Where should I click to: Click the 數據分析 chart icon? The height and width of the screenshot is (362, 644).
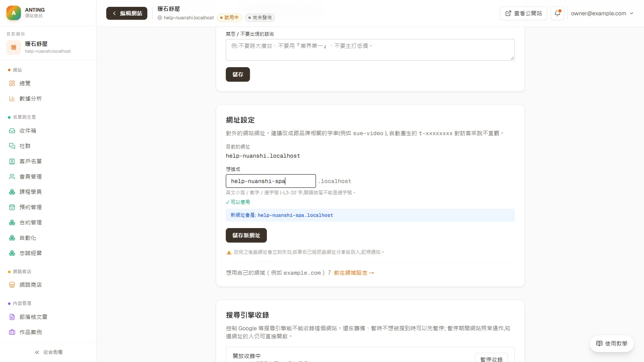pyautogui.click(x=12, y=99)
